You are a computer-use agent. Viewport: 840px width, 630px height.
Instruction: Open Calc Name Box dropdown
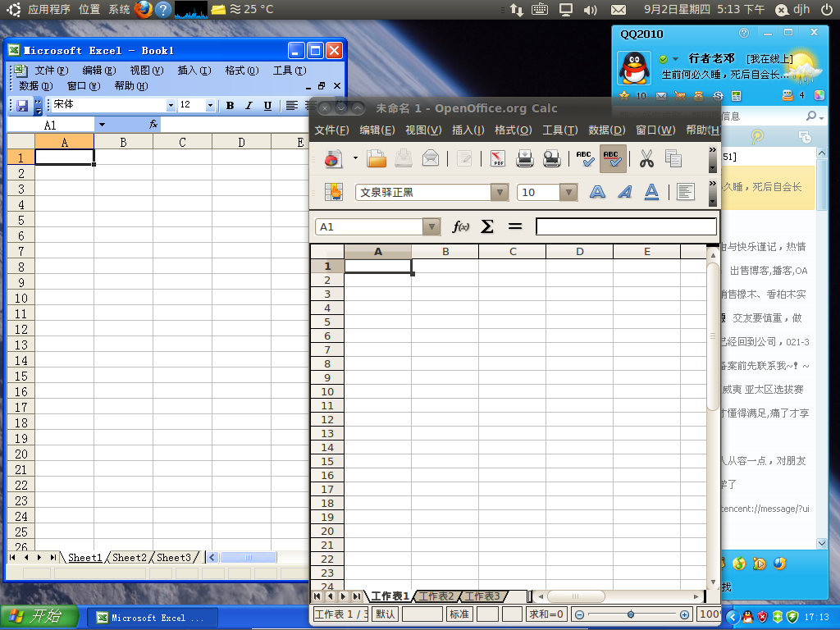tap(431, 226)
